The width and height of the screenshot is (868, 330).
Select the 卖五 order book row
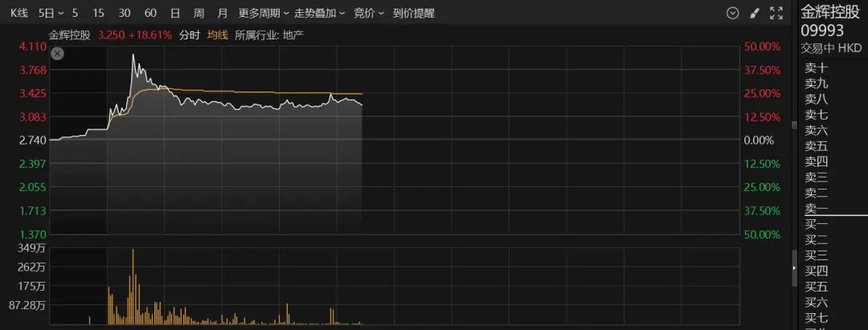pos(817,146)
